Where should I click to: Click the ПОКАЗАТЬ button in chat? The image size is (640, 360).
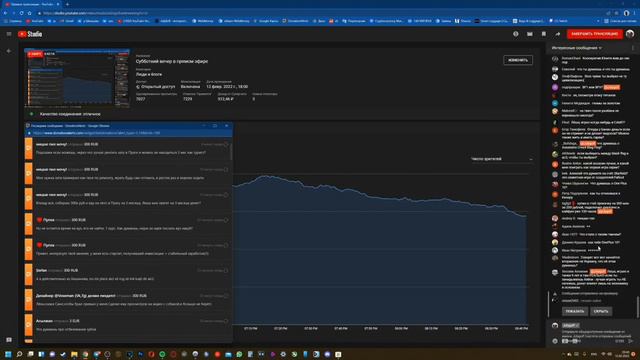click(575, 311)
